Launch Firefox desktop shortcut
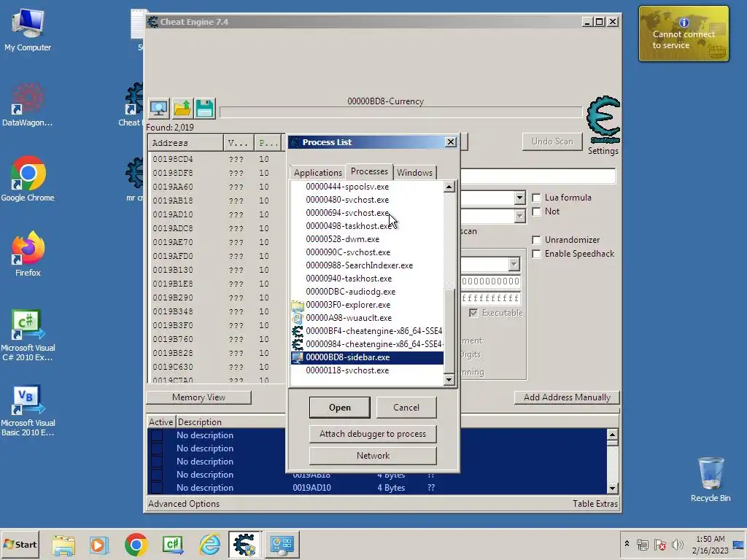This screenshot has height=560, width=747. pyautogui.click(x=28, y=254)
